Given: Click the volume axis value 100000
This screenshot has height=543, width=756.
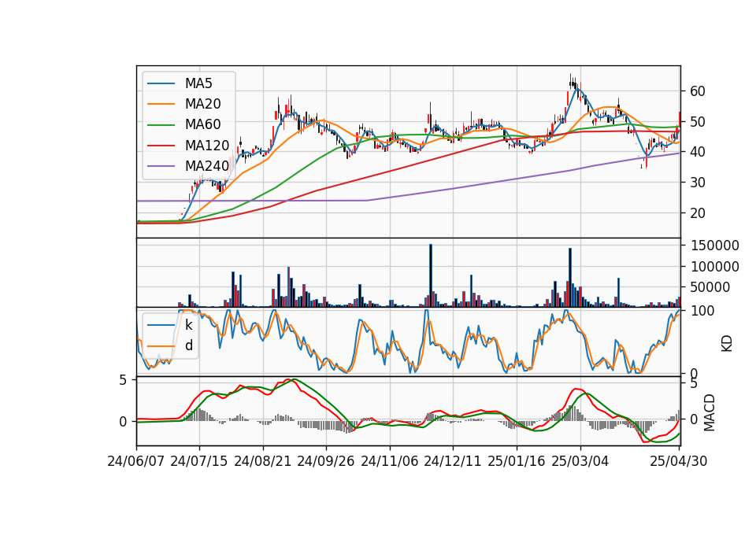Looking at the screenshot, I should pyautogui.click(x=714, y=267).
